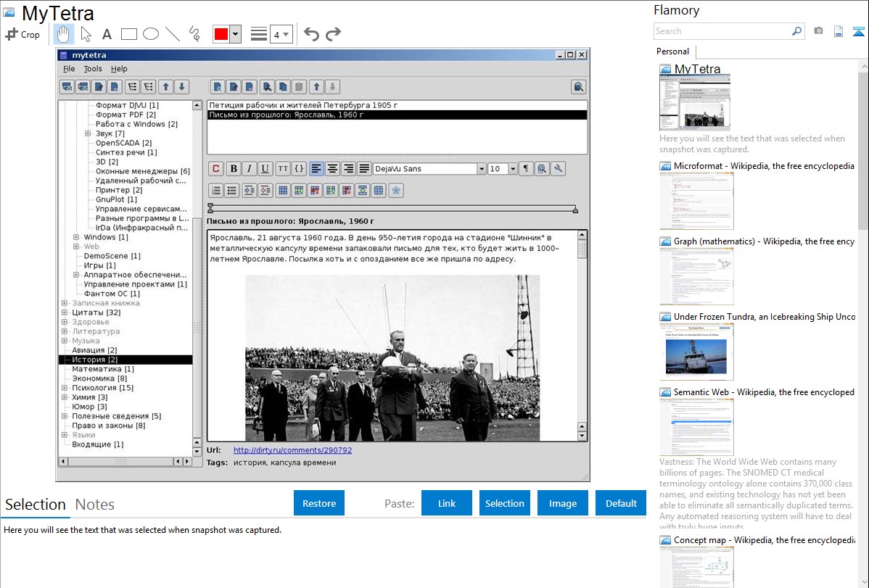
Task: Open the line width dropdown showing 4
Action: pyautogui.click(x=281, y=34)
